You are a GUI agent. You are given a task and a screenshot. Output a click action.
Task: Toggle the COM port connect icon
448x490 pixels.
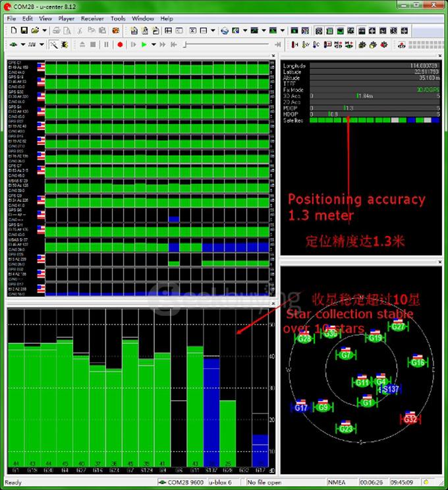point(13,44)
